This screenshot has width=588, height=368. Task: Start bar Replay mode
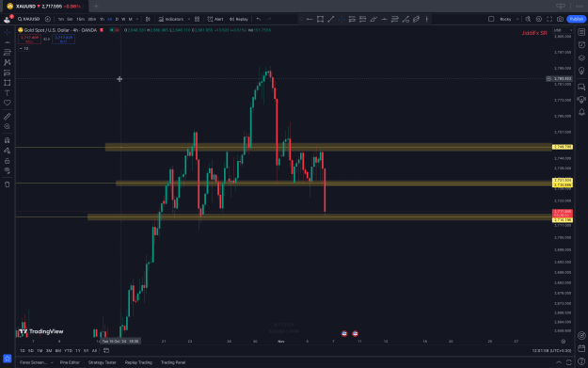[239, 19]
